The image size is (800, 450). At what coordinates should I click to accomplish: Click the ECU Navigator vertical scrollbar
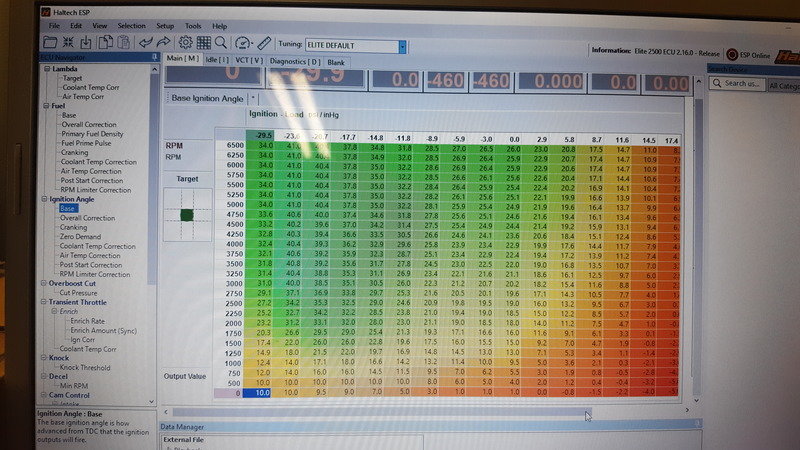pos(154,179)
